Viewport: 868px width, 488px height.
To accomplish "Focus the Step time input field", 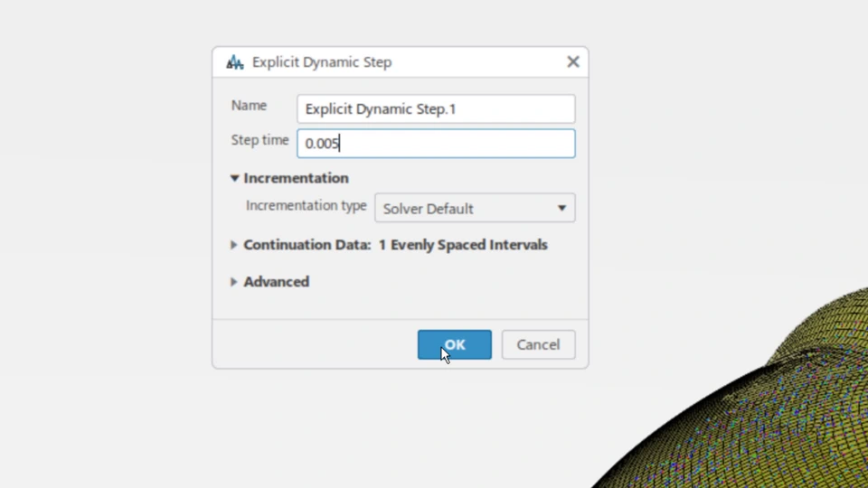I will pyautogui.click(x=436, y=144).
